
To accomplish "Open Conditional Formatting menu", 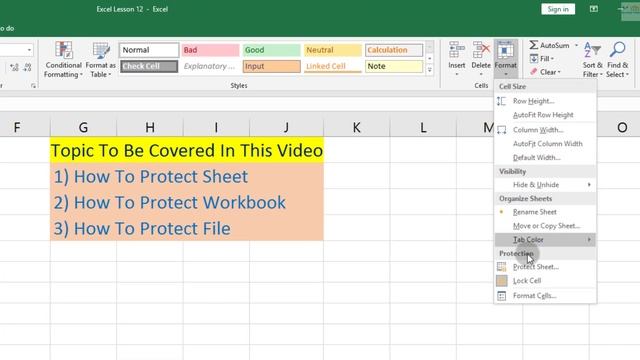I will (63, 60).
